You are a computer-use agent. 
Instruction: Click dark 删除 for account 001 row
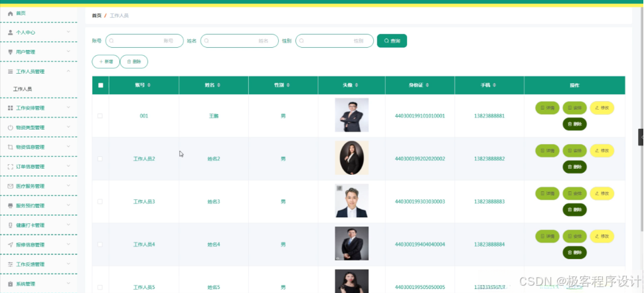(574, 124)
